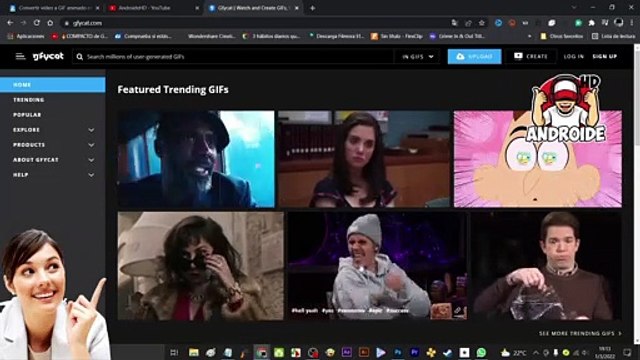
Task: Open WhatsApp from the taskbar
Action: (x=481, y=352)
